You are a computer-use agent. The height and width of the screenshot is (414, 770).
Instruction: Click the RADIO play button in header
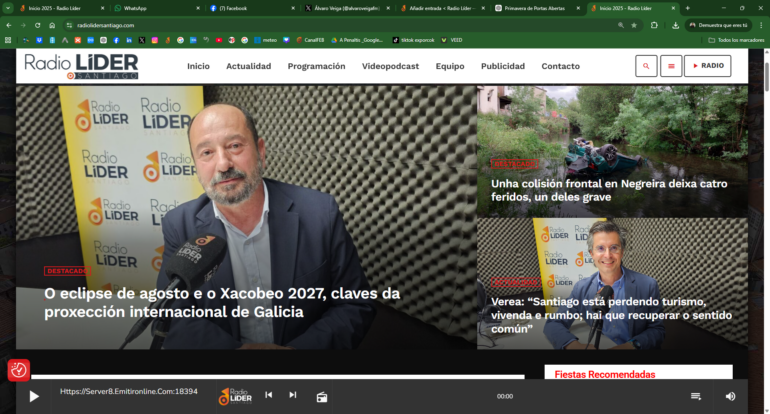708,66
